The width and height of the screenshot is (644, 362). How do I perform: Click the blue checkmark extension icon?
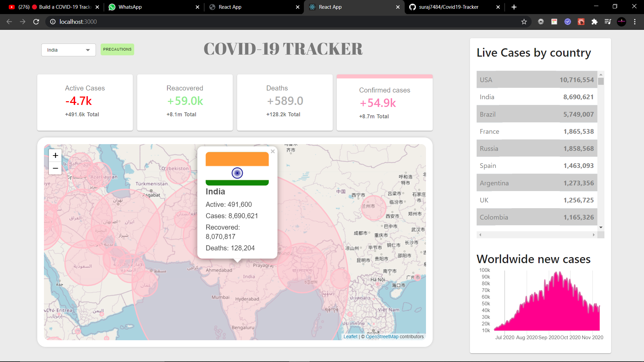[568, 22]
